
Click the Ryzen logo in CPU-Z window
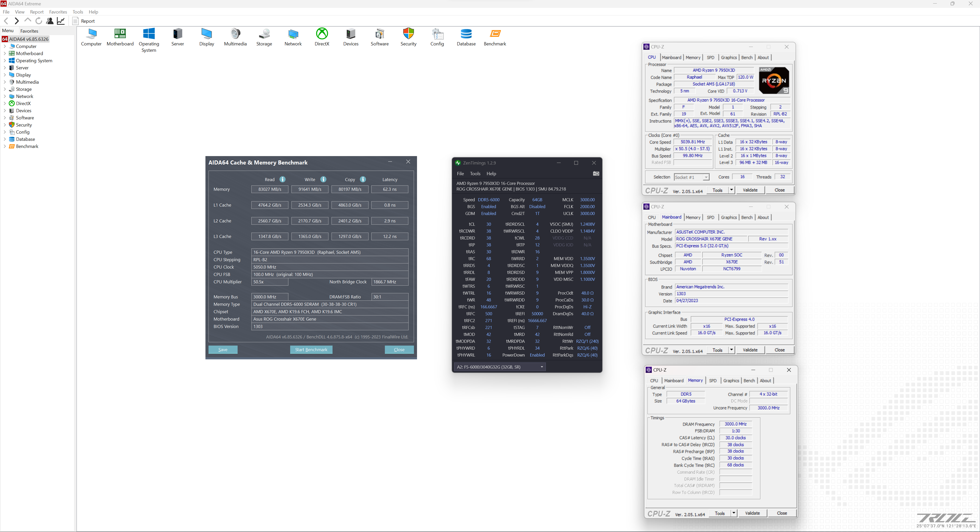click(x=774, y=80)
